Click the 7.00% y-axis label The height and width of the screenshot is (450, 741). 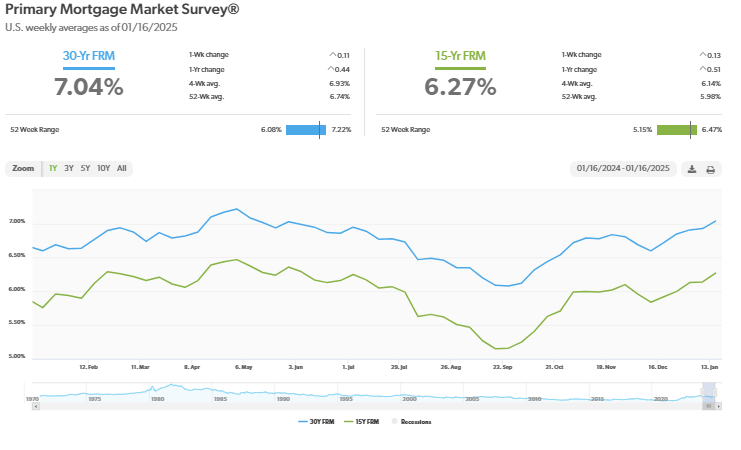click(17, 222)
